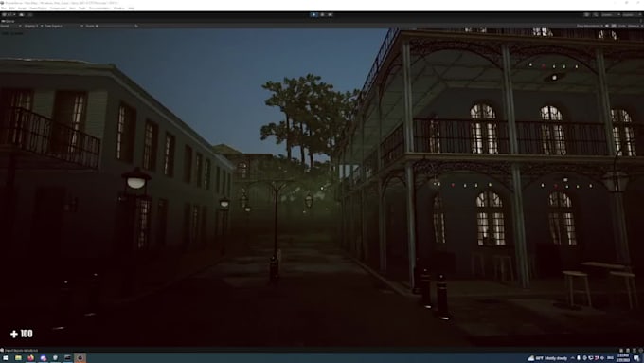644x363 pixels.
Task: Open the Game panel options (three dots)
Action: click(641, 20)
